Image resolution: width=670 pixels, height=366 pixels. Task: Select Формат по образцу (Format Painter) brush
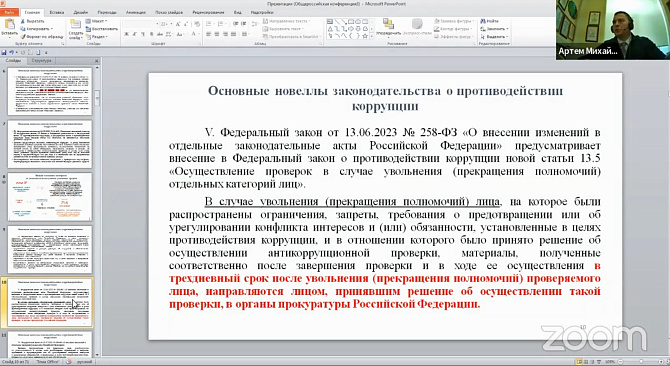[x=23, y=37]
